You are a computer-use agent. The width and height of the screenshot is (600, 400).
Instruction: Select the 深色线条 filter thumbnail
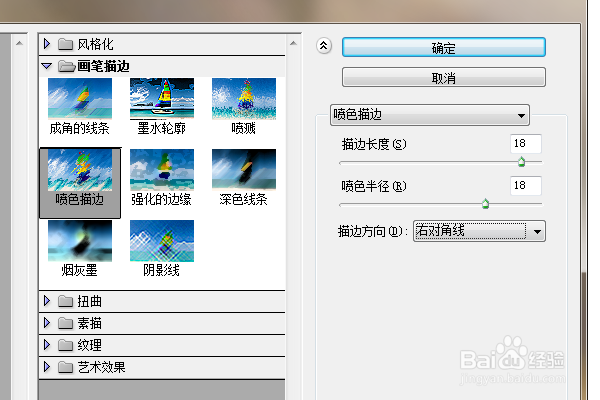244,170
